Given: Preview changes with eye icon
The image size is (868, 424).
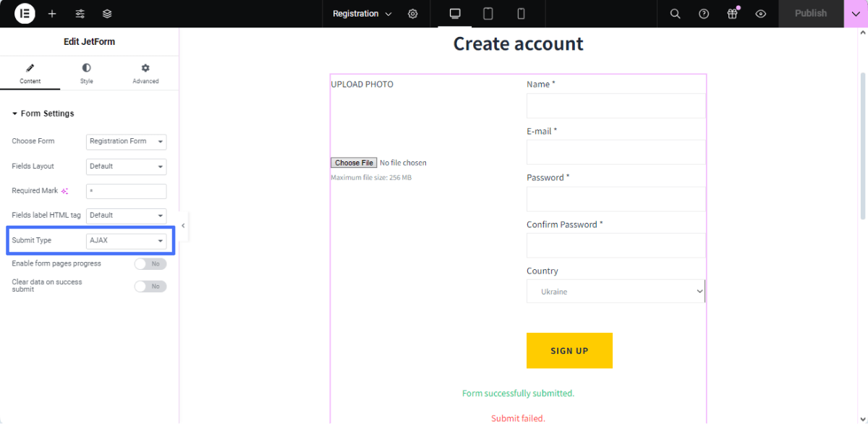Looking at the screenshot, I should 760,14.
